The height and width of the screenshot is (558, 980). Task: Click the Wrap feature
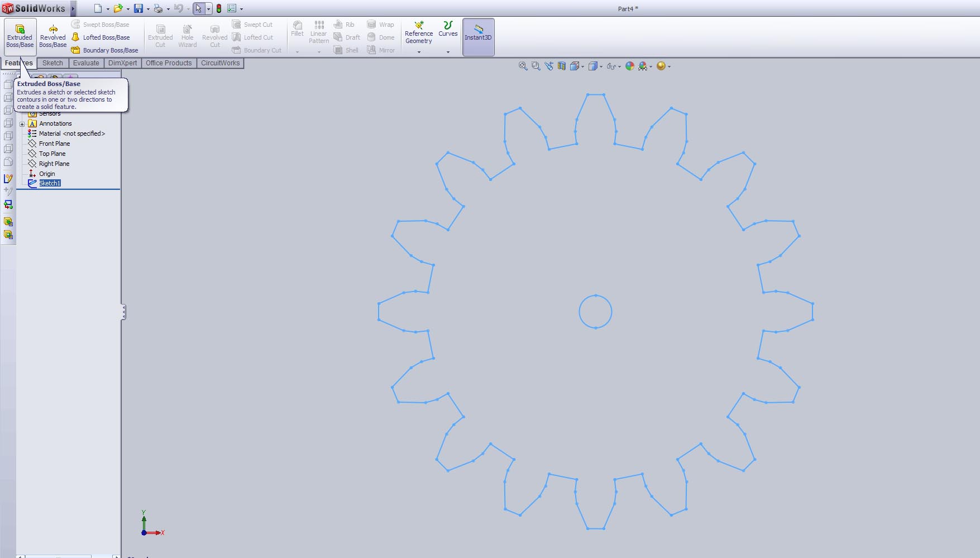tap(380, 25)
